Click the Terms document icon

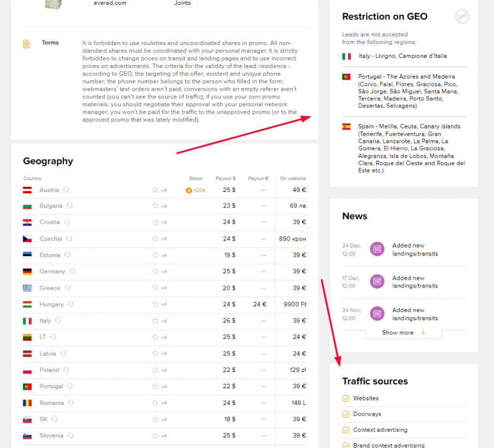(27, 43)
